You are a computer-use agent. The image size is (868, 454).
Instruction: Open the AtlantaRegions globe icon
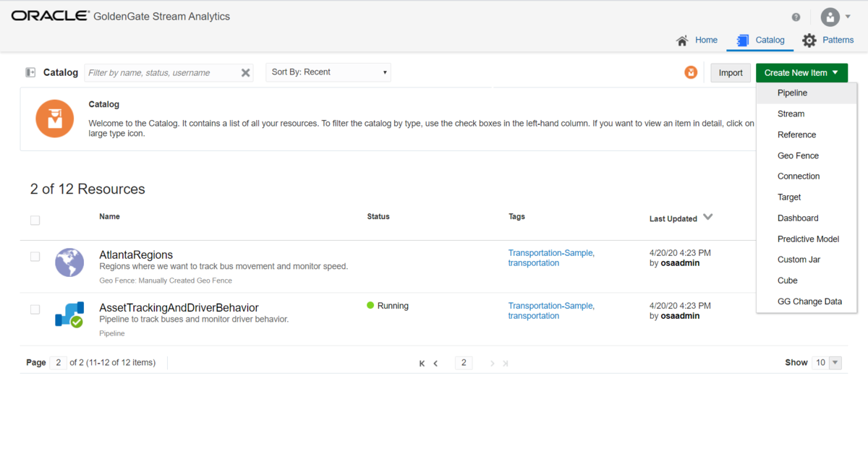pyautogui.click(x=69, y=262)
